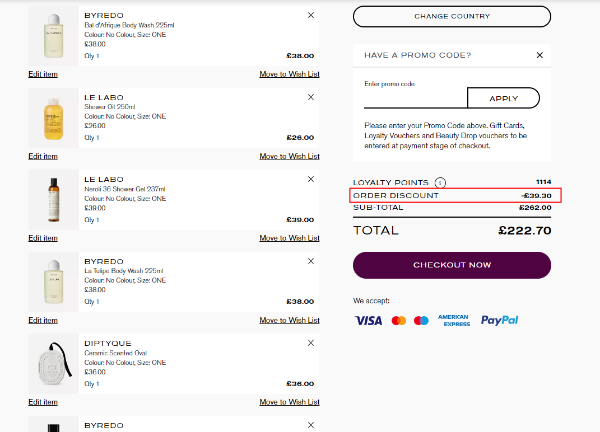Viewport: 600px width, 432px height.
Task: Move Neroli 36 Shower Gel to Wish List
Action: coord(289,238)
